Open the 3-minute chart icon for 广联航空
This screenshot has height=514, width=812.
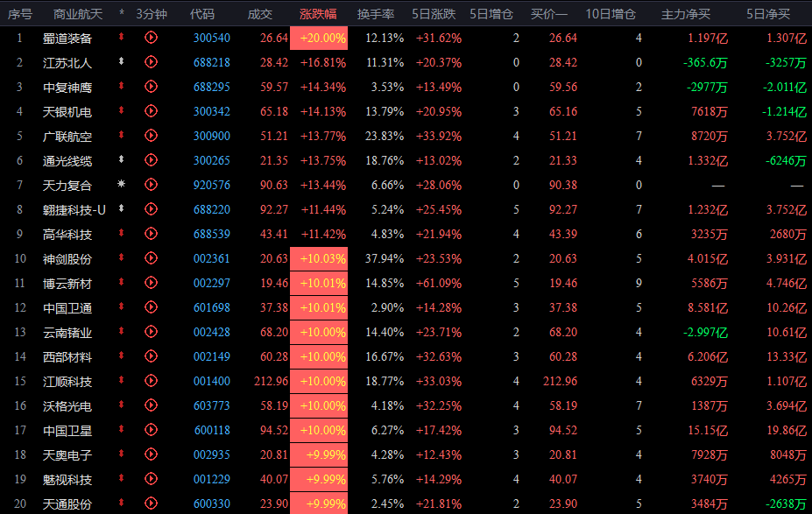[151, 137]
